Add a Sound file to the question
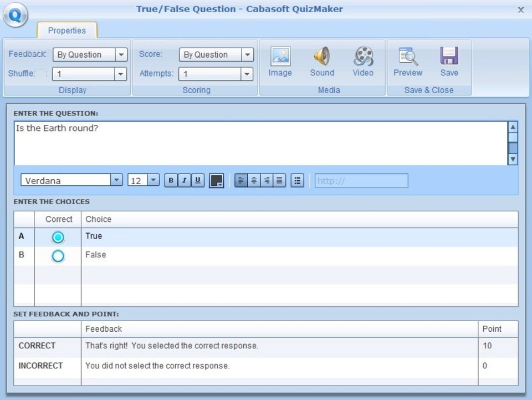 click(321, 61)
